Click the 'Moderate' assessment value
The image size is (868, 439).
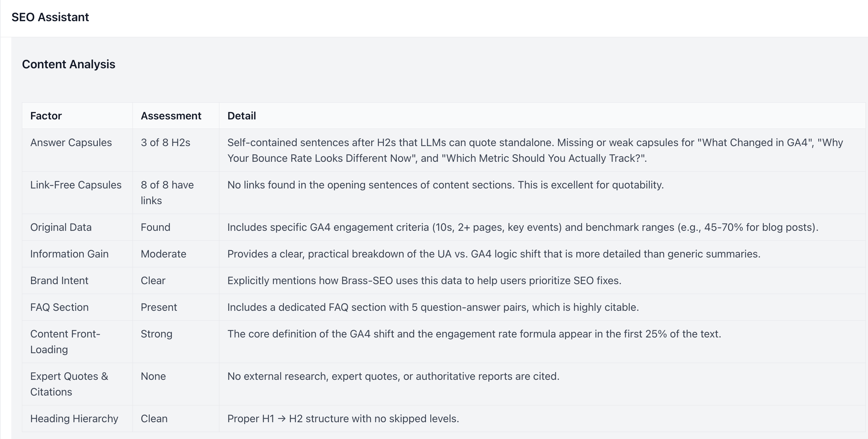click(164, 254)
